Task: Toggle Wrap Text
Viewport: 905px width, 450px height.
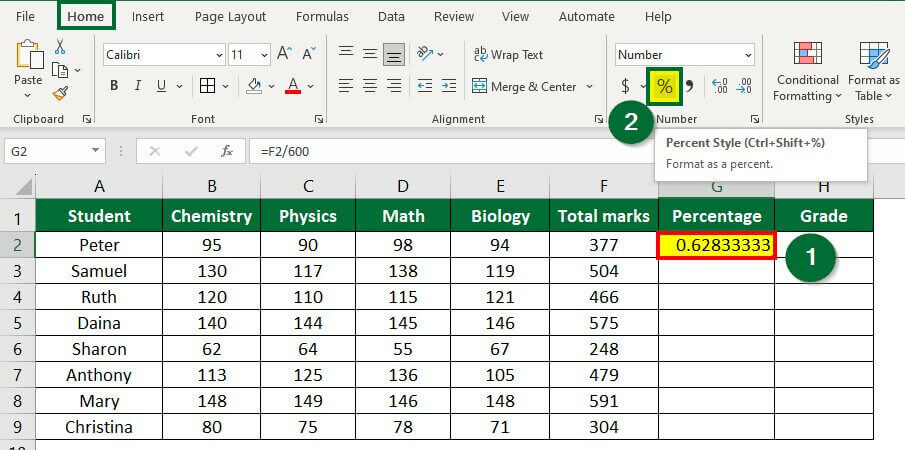Action: point(508,54)
